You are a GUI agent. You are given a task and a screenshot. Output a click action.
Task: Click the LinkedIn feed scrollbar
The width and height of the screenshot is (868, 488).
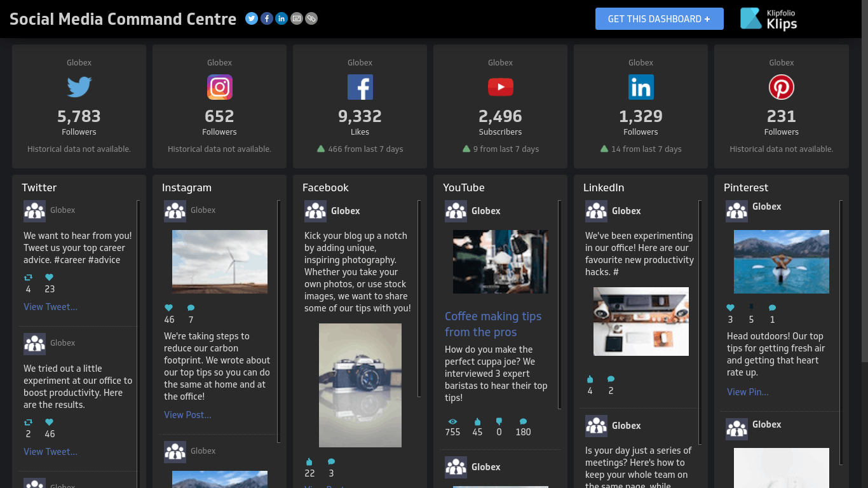click(700, 322)
